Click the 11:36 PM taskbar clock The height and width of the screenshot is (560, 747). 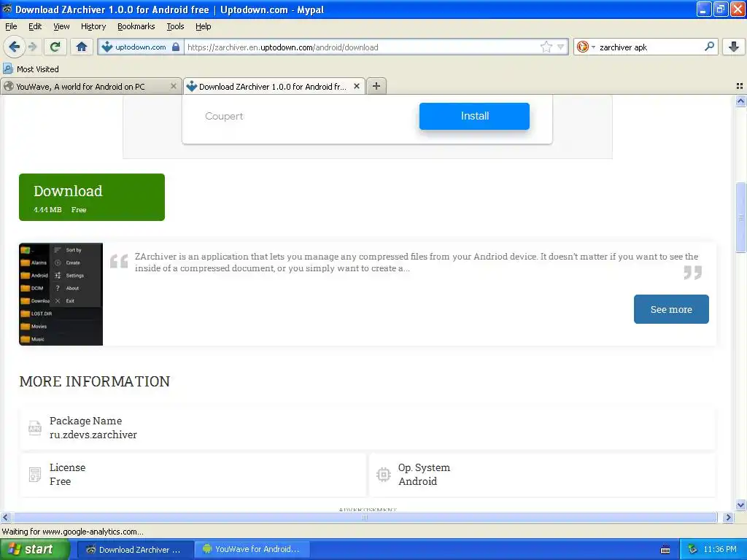(x=720, y=549)
